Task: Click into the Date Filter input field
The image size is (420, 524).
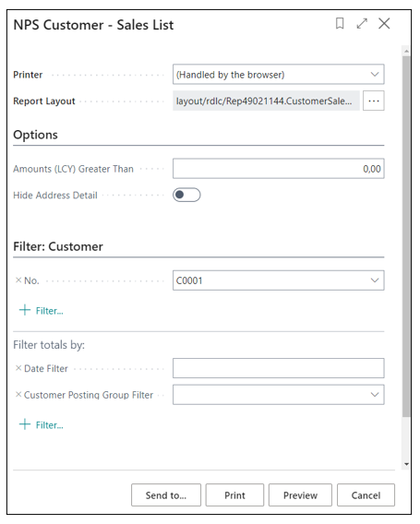Action: (x=278, y=368)
